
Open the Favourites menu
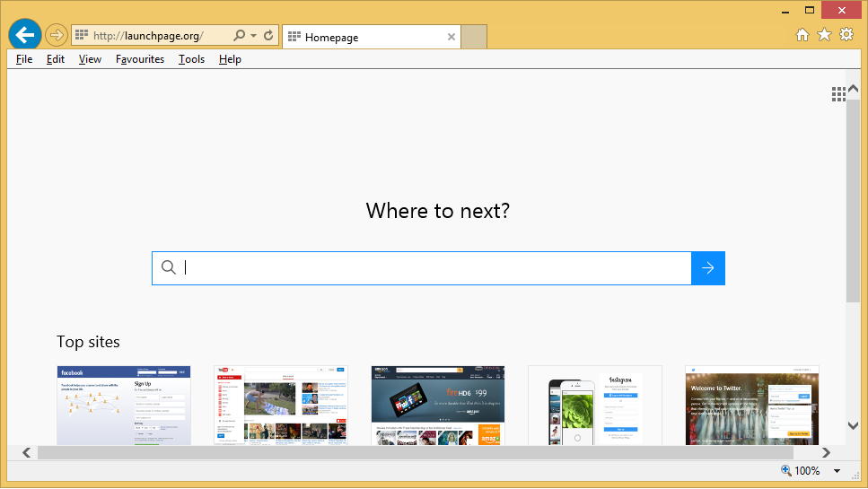tap(140, 59)
